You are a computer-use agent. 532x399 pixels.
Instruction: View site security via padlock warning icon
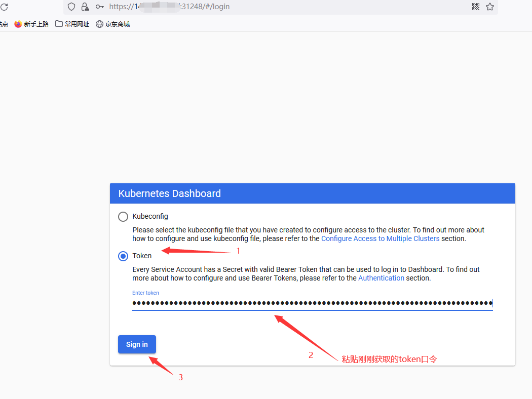tap(85, 7)
